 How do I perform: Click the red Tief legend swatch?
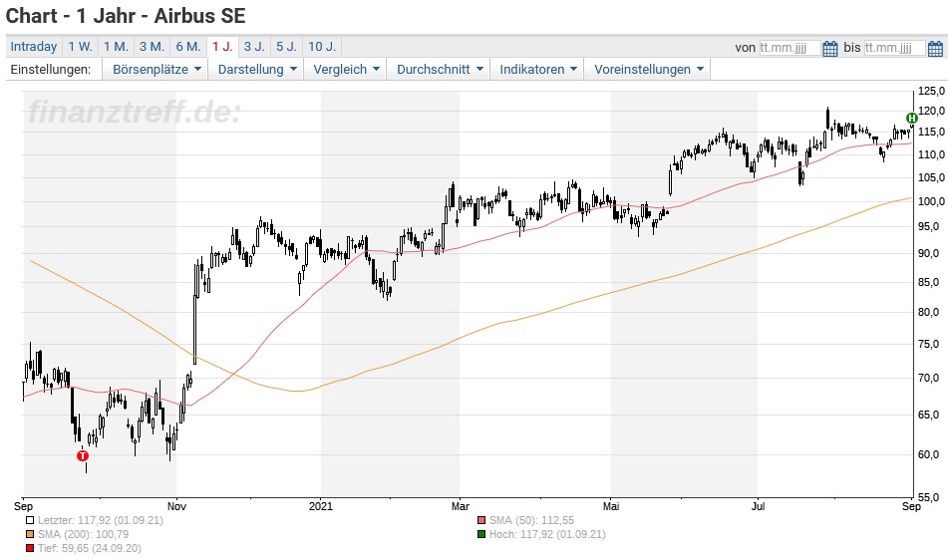30,548
